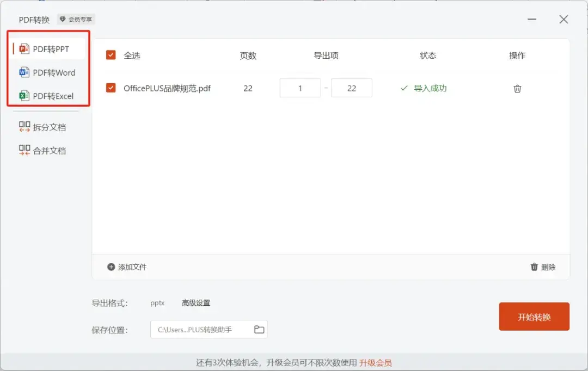This screenshot has width=588, height=371.
Task: Click the plus icon next to 添加文件
Action: pyautogui.click(x=111, y=267)
